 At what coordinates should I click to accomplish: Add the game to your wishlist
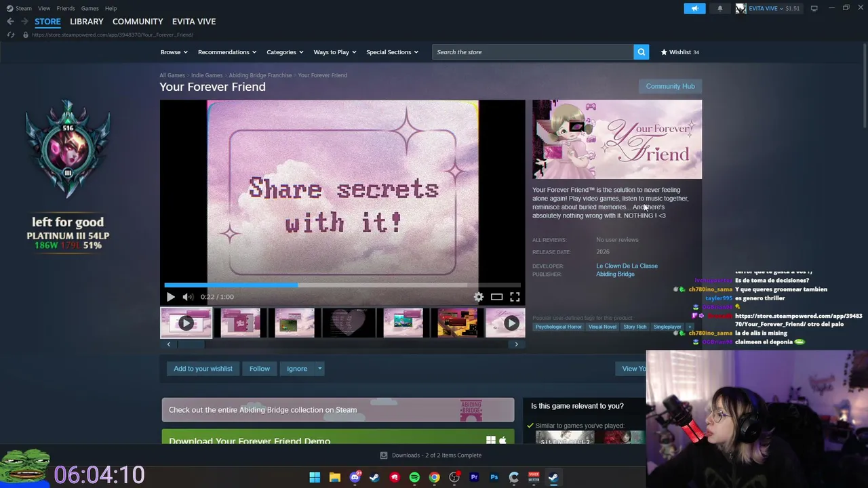[x=203, y=369]
